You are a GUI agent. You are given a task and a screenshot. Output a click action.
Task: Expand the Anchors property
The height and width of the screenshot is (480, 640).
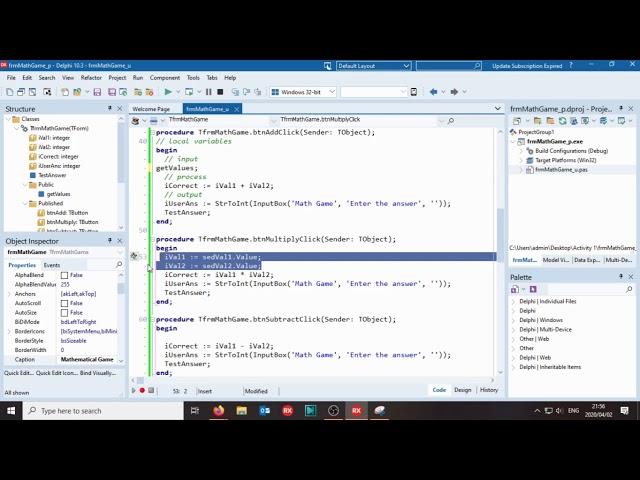tap(9, 294)
